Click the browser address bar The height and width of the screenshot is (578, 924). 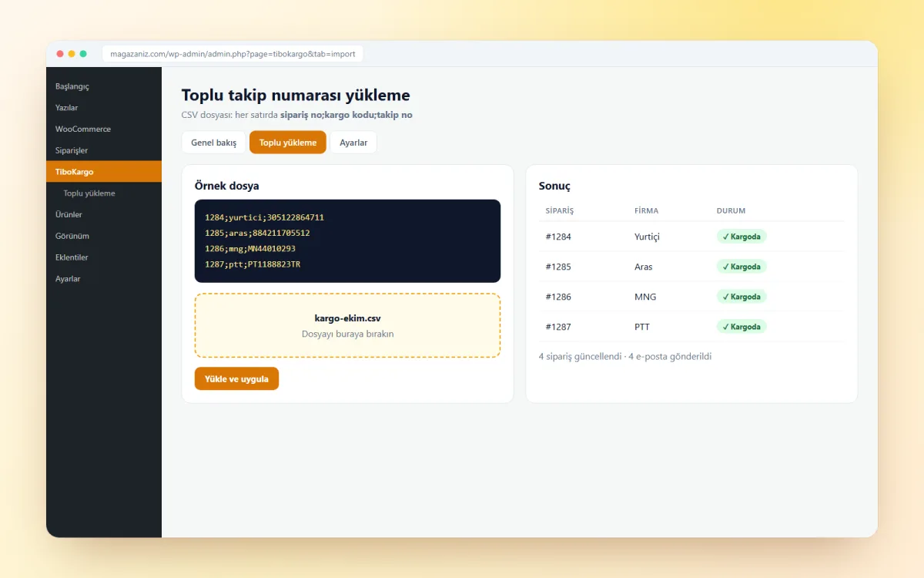233,54
